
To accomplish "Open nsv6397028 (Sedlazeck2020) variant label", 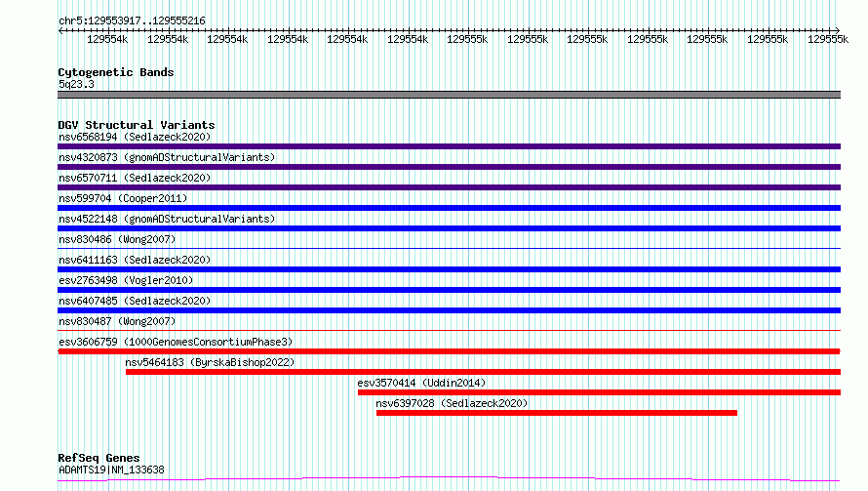I will tap(452, 403).
